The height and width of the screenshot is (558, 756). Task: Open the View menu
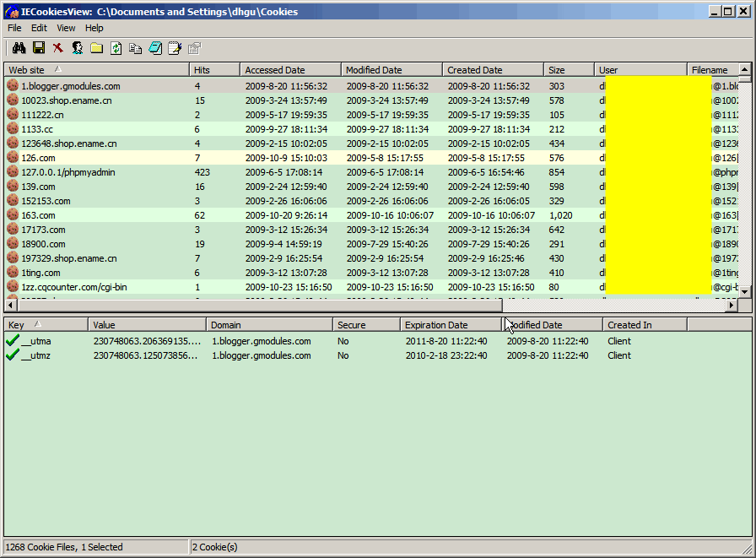(66, 28)
